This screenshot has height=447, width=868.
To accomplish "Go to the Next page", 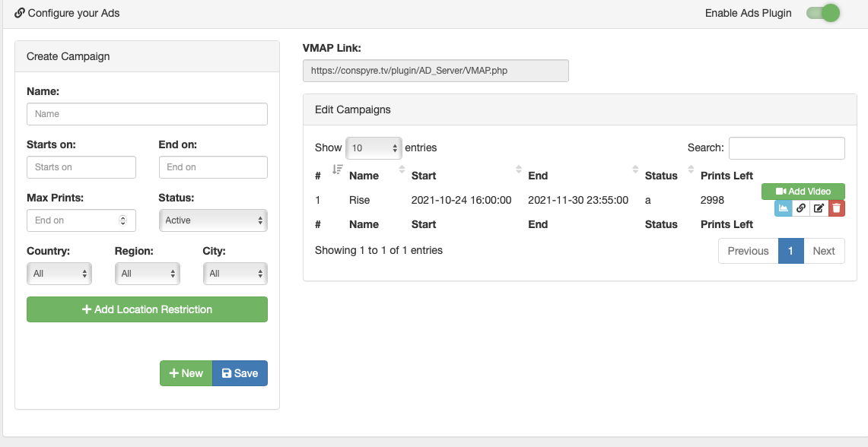I will 824,251.
